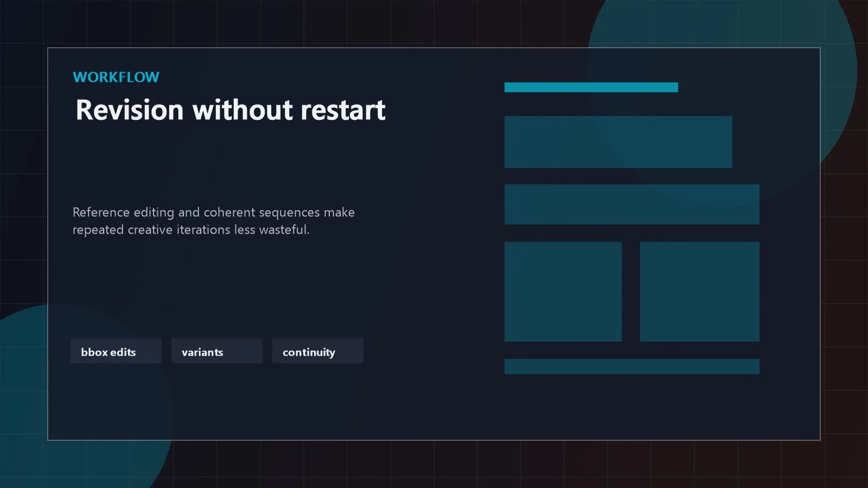Click the 'Reference editing and coherent sequences' paragraph

click(214, 221)
